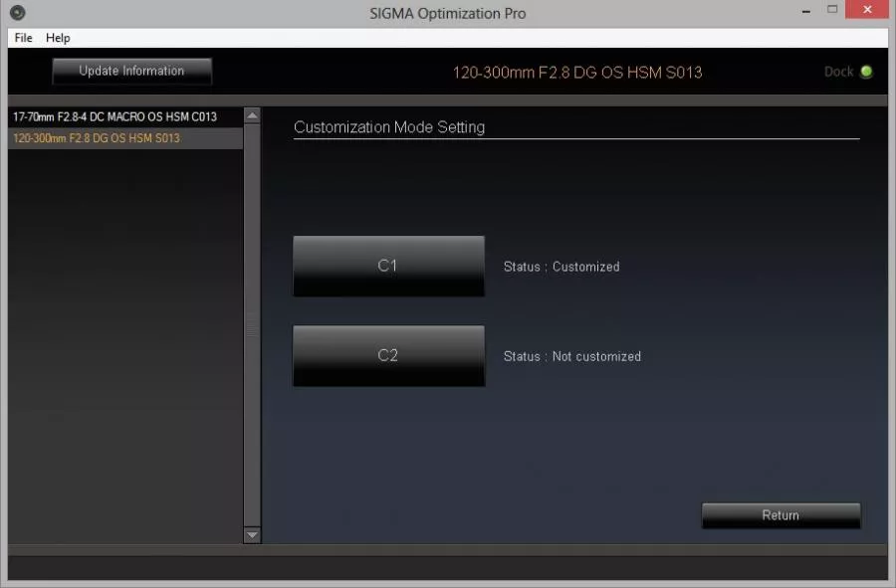Select the 120-300mm F2.8 lens in list
The image size is (896, 588).
tap(97, 138)
